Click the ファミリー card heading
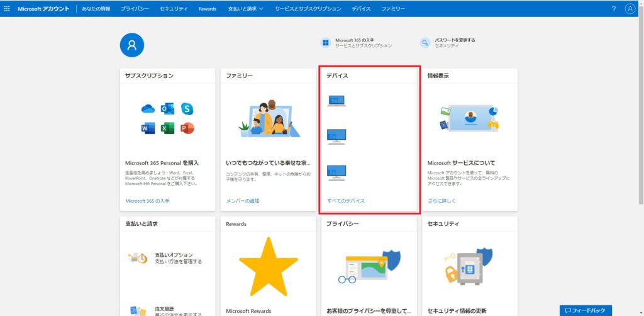The height and width of the screenshot is (316, 644). click(240, 76)
